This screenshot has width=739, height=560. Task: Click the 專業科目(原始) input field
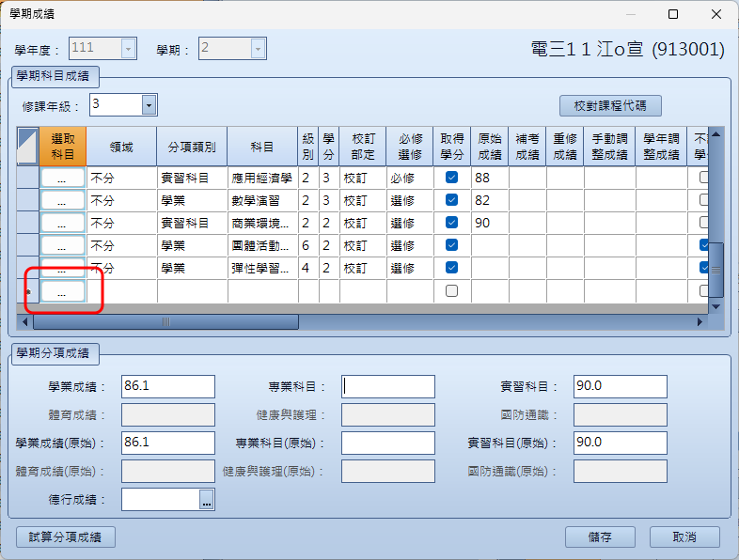pos(388,443)
